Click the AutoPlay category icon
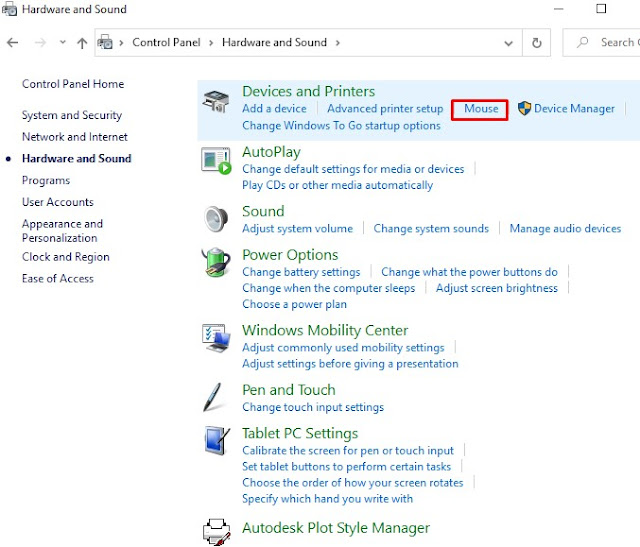The image size is (640, 547). [x=216, y=161]
